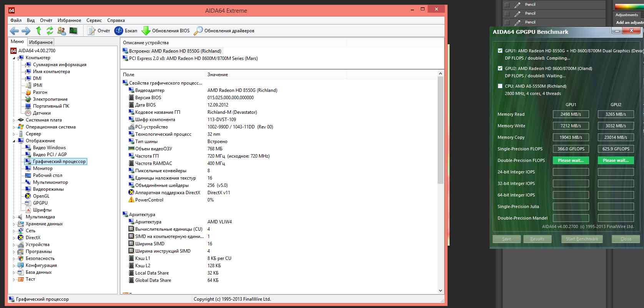Open the monitor diagnostics icon in the toolbar
Viewport: 644px width, 308px height.
pyautogui.click(x=73, y=31)
